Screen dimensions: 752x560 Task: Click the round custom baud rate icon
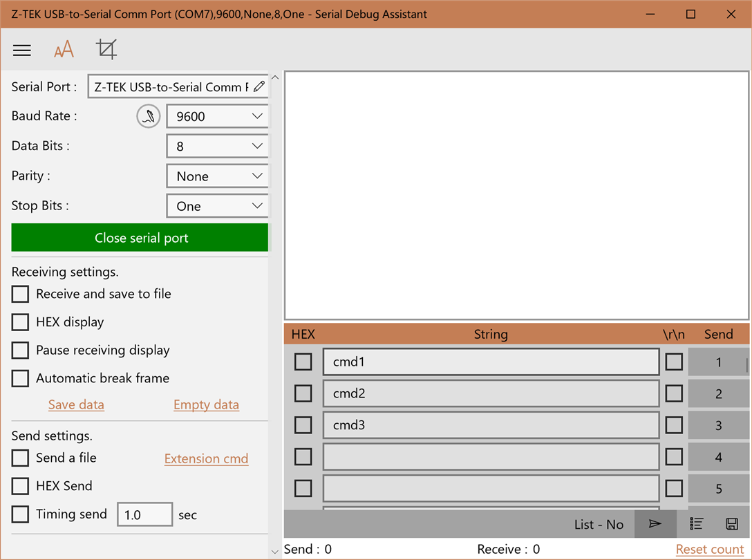click(148, 116)
